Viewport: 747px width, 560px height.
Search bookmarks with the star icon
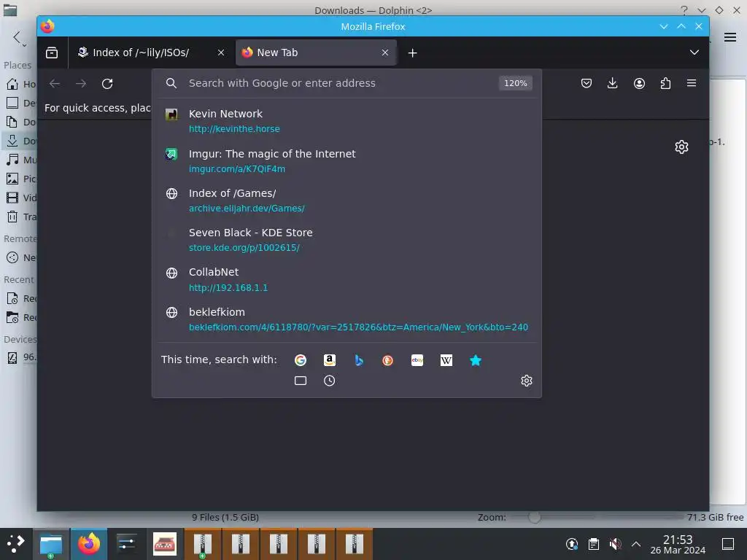coord(476,360)
